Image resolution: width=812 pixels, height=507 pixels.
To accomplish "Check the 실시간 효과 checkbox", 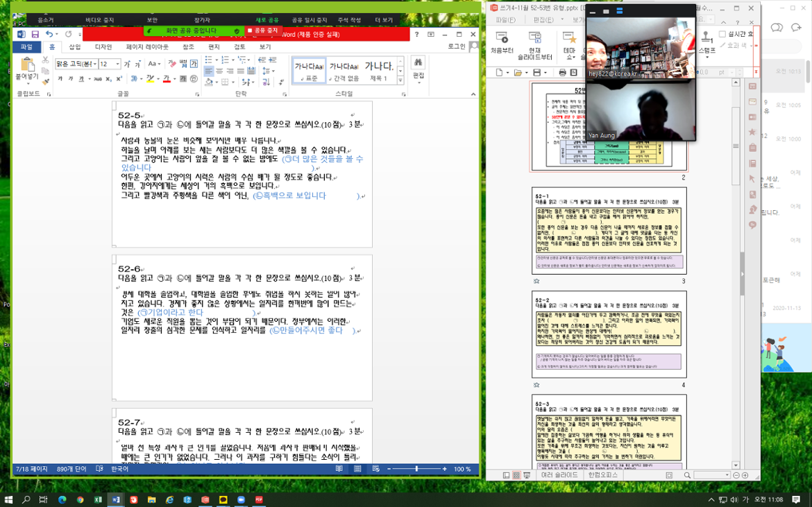I will [x=722, y=34].
